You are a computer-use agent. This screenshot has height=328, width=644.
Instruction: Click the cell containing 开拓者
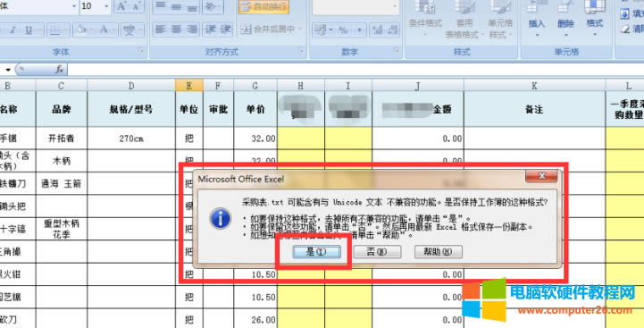point(62,139)
